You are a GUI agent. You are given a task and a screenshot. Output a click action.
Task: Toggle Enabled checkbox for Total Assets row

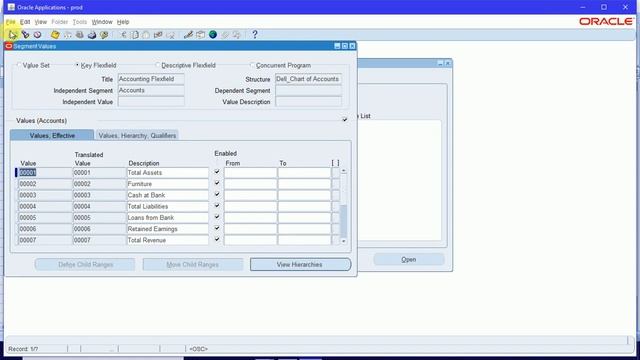tap(217, 172)
